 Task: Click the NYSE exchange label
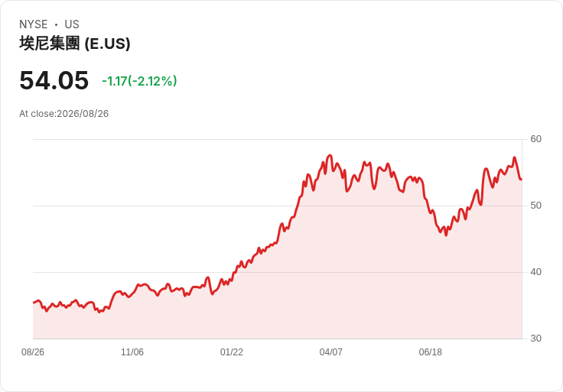click(x=34, y=24)
